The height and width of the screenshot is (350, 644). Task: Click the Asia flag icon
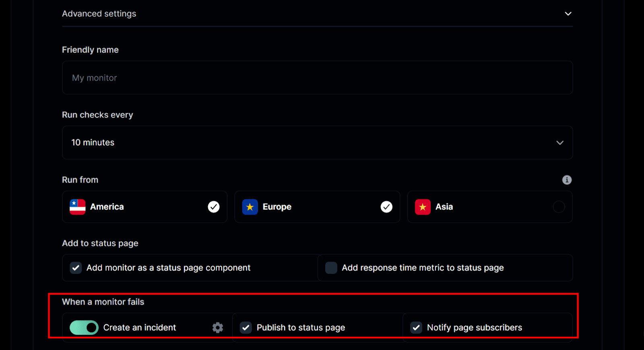423,207
